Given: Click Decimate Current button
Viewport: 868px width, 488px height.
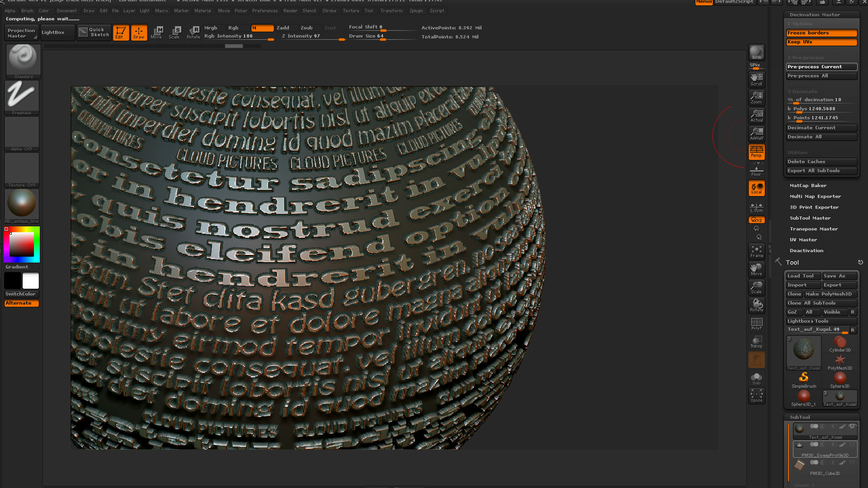Looking at the screenshot, I should pyautogui.click(x=821, y=128).
